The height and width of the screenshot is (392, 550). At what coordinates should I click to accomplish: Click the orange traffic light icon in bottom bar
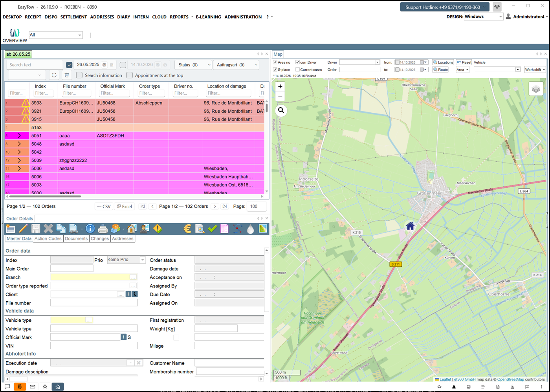[20, 387]
